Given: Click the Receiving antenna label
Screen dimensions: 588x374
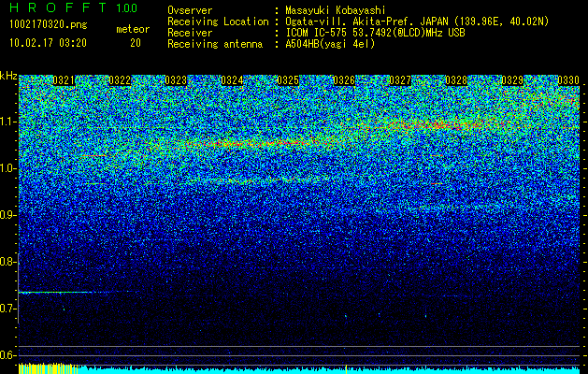Looking at the screenshot, I should [215, 44].
